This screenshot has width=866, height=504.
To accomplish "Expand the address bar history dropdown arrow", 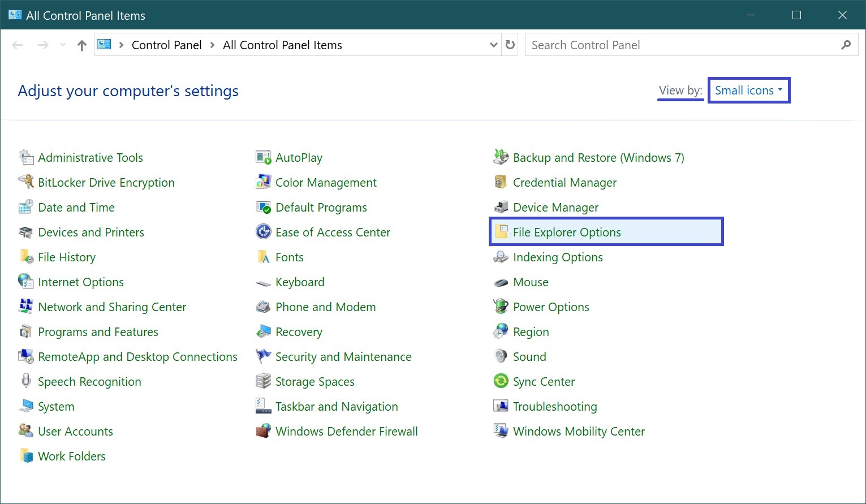I will [x=493, y=45].
